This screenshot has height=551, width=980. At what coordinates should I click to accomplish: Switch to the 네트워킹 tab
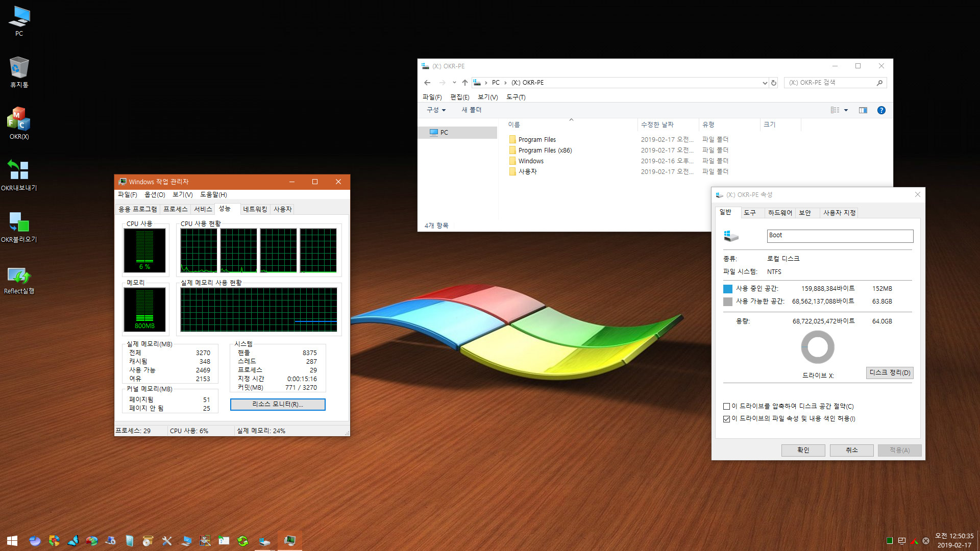tap(255, 209)
